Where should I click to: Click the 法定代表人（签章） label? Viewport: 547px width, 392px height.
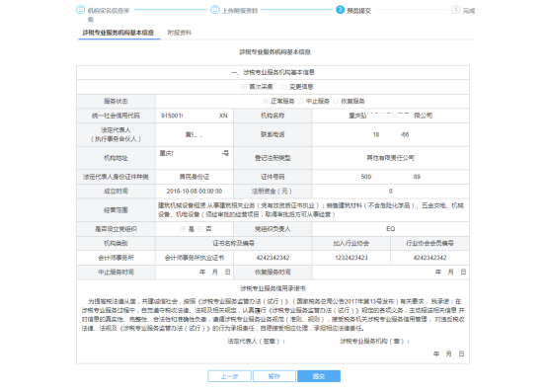(257, 341)
